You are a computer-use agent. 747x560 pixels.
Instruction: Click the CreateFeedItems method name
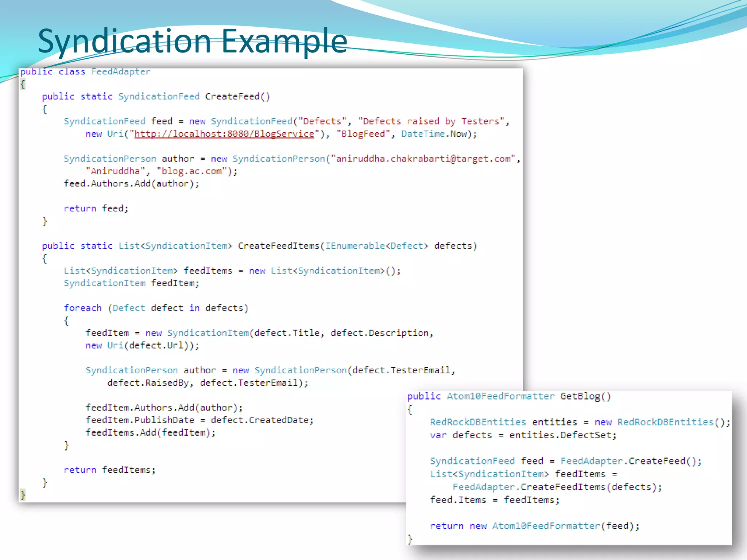pyautogui.click(x=279, y=246)
